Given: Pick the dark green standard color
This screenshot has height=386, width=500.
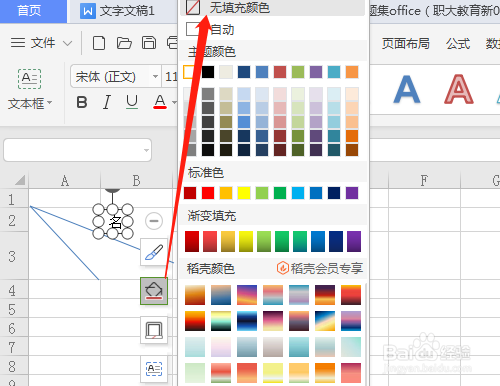Looking at the screenshot, I should click(280, 193).
